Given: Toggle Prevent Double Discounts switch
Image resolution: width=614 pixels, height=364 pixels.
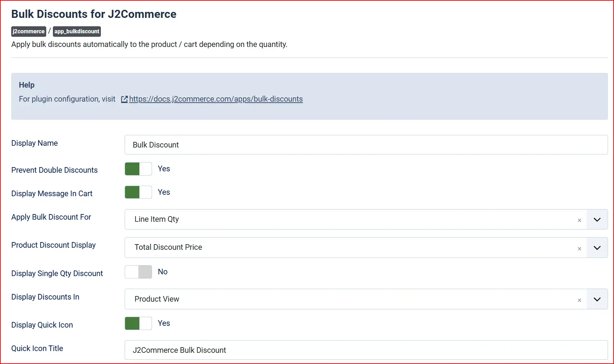Looking at the screenshot, I should coord(138,169).
